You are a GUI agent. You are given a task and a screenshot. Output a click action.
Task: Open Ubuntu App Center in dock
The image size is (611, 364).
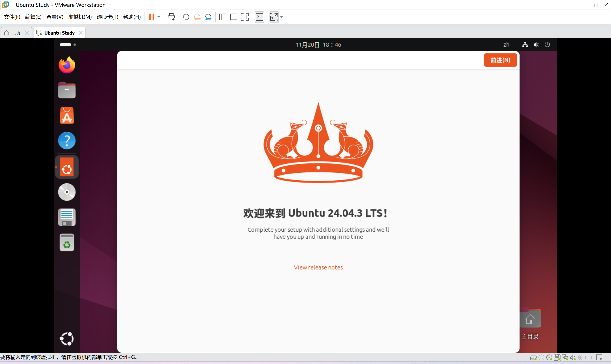tap(67, 116)
